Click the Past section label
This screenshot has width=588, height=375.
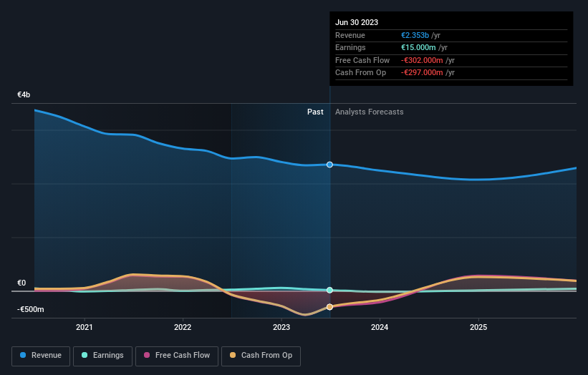pyautogui.click(x=315, y=112)
